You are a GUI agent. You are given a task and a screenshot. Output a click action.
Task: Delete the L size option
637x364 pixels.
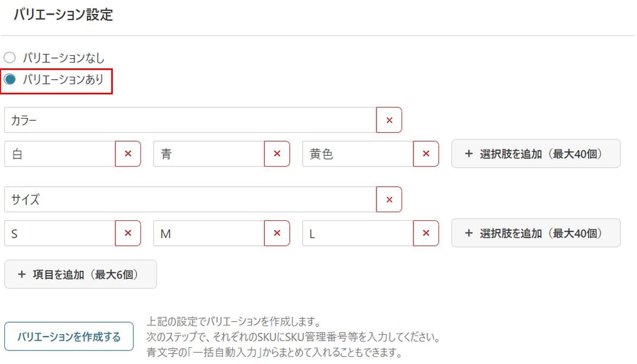pyautogui.click(x=426, y=233)
